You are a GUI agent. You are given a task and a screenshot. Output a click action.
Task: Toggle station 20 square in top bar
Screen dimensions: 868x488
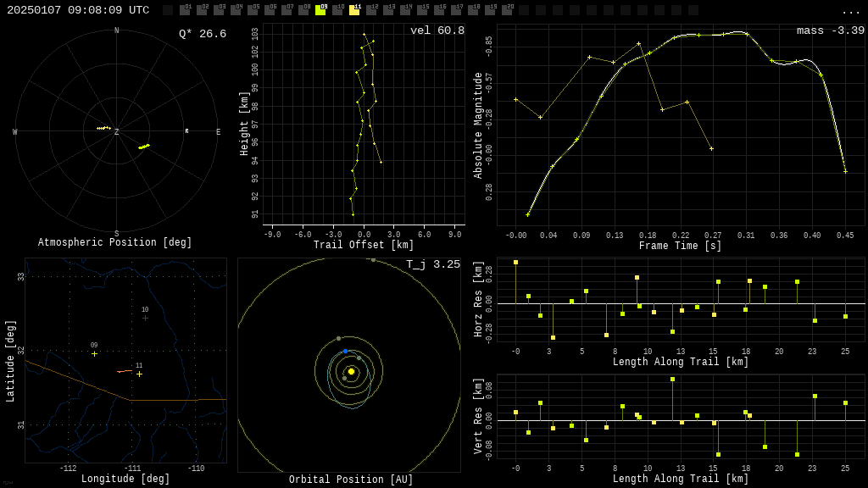coord(506,10)
